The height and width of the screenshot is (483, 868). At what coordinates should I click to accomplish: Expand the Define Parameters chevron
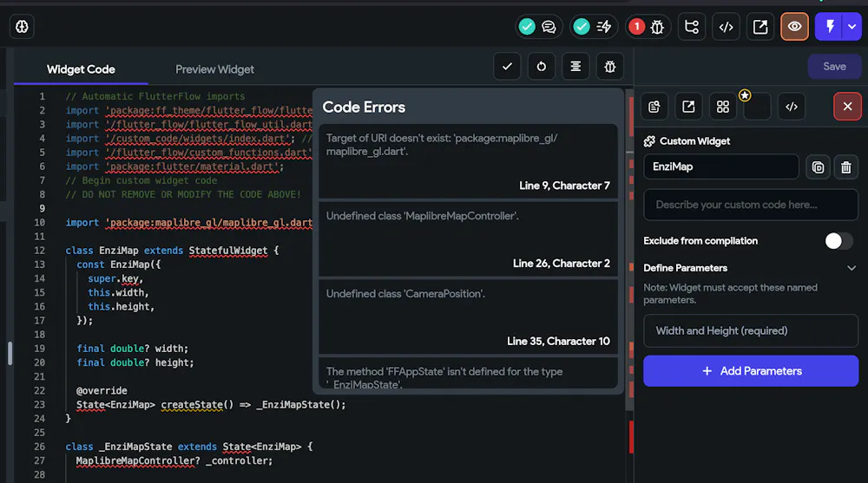(x=852, y=268)
